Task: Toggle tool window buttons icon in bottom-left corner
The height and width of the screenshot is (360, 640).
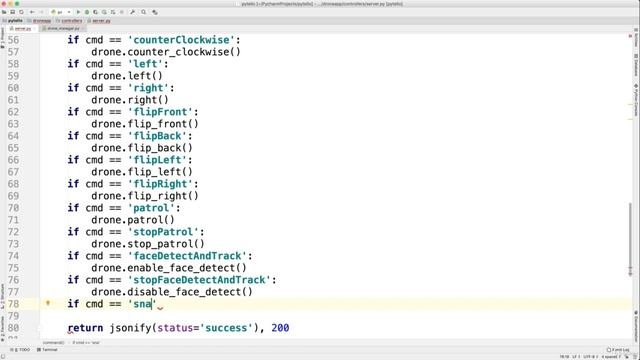Action: point(2,357)
